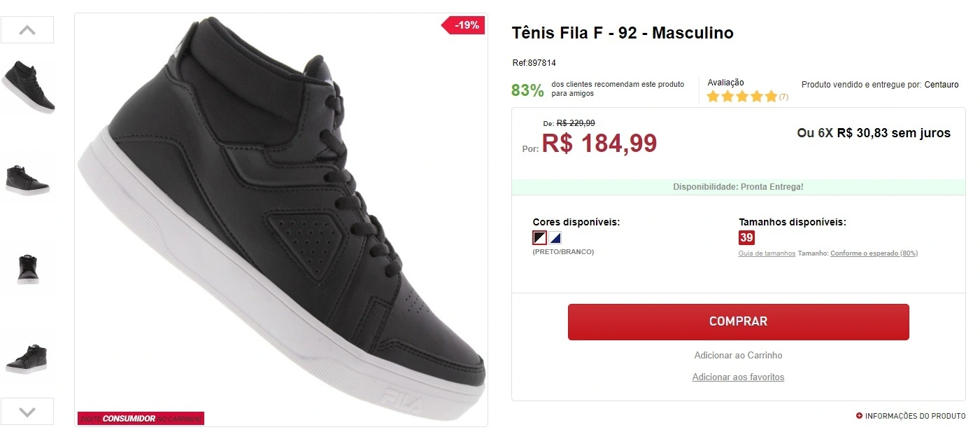980x432 pixels.
Task: Click Adicionar aos favoritos link
Action: [x=738, y=377]
